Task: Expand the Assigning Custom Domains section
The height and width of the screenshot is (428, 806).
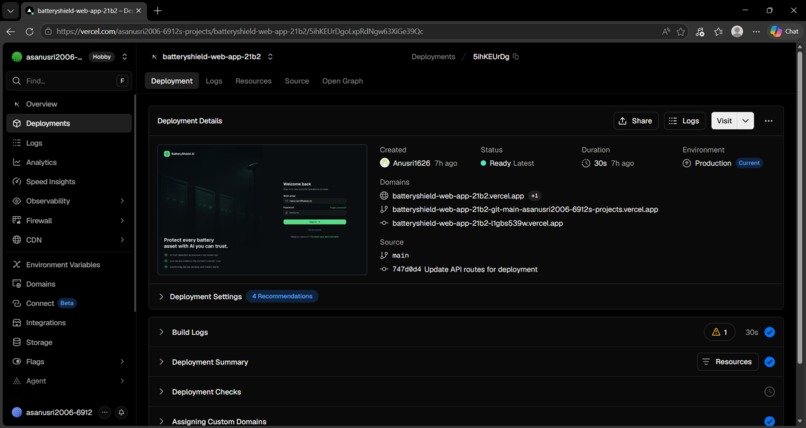Action: (161, 421)
